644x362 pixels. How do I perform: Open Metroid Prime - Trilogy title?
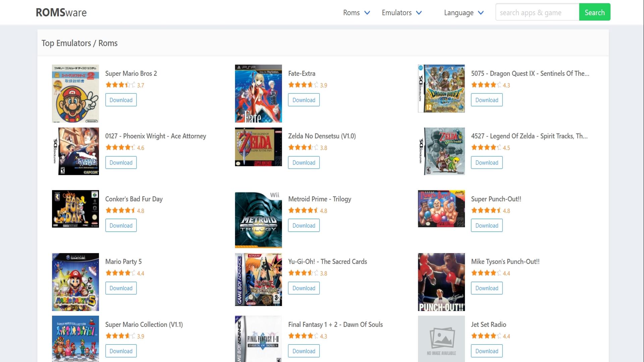[x=320, y=199]
